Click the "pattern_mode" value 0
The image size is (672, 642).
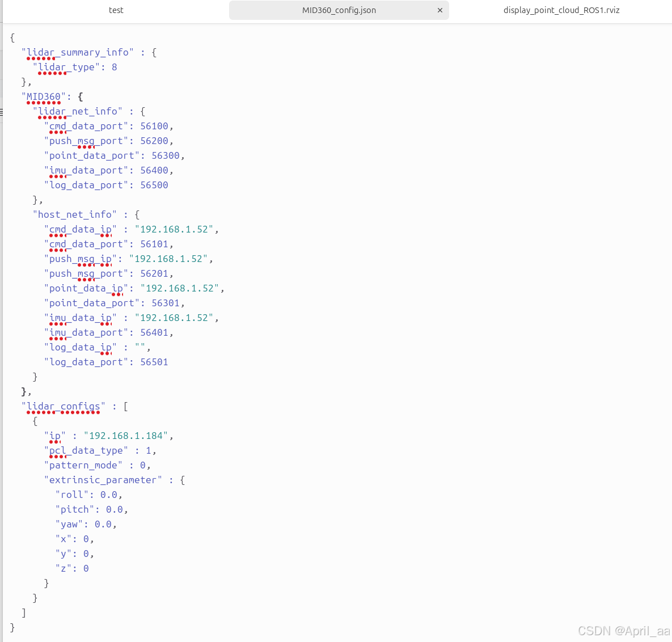click(143, 466)
